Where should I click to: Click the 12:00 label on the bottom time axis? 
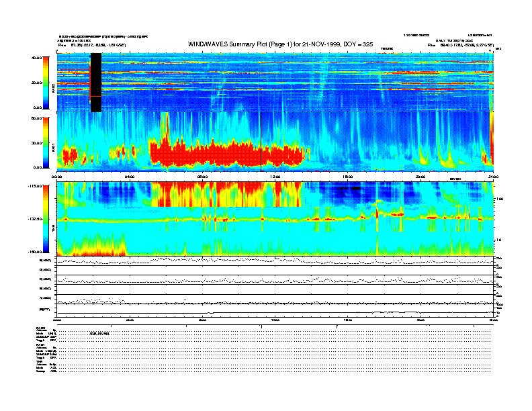tap(275, 320)
